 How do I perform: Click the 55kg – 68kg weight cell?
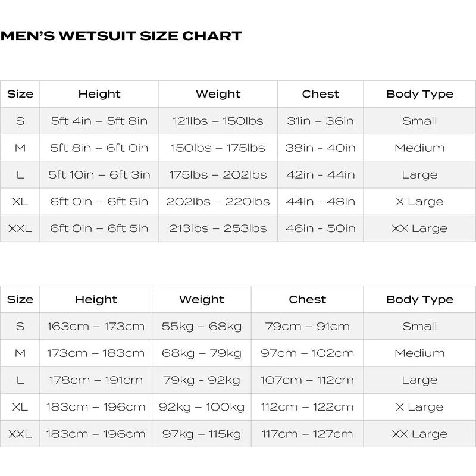click(x=202, y=326)
